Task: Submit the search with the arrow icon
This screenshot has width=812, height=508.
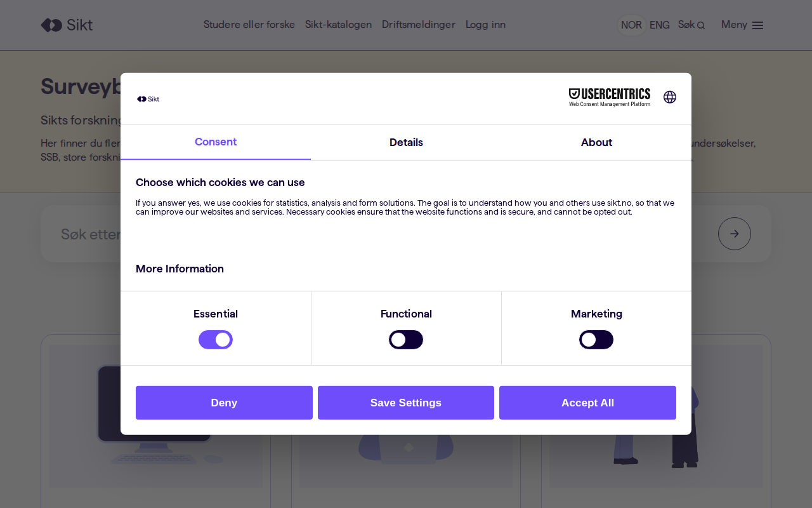Action: (734, 233)
